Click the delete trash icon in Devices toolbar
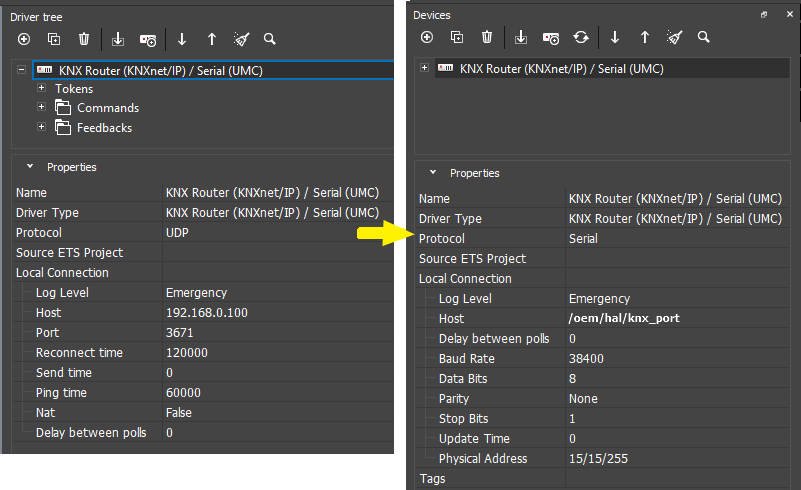This screenshot has width=801, height=490. coord(487,37)
